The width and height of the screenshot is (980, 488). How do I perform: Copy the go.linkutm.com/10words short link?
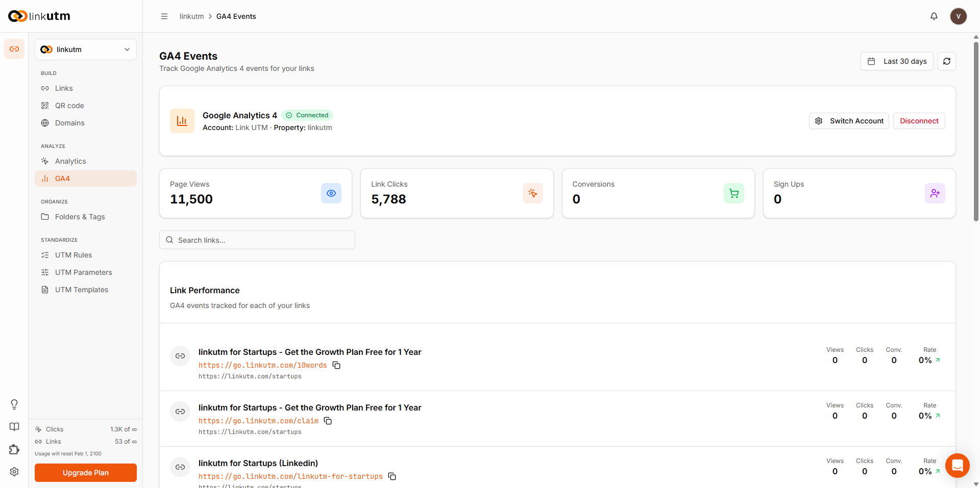point(336,365)
